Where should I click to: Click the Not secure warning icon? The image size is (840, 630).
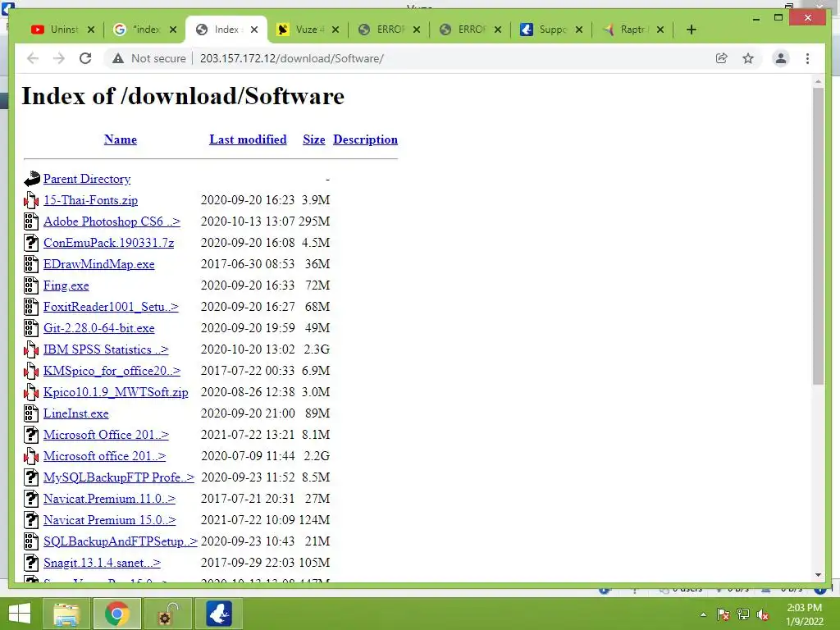118,58
